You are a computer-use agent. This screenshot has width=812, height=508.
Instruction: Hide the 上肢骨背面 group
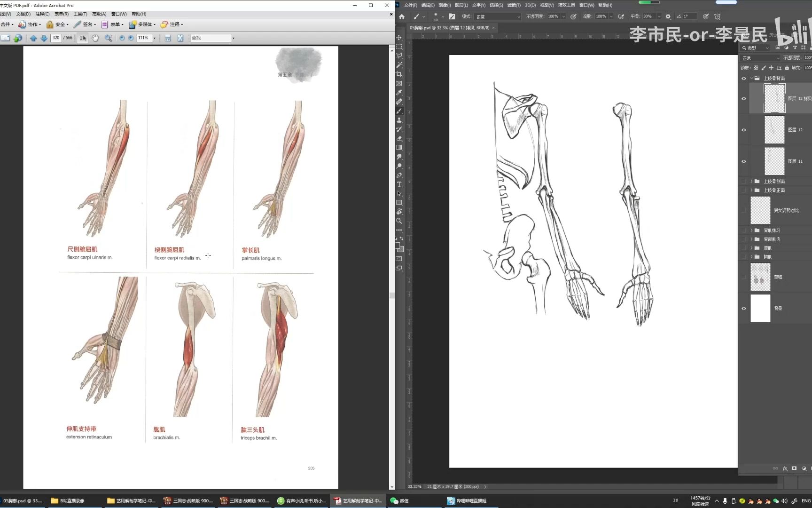(x=743, y=79)
